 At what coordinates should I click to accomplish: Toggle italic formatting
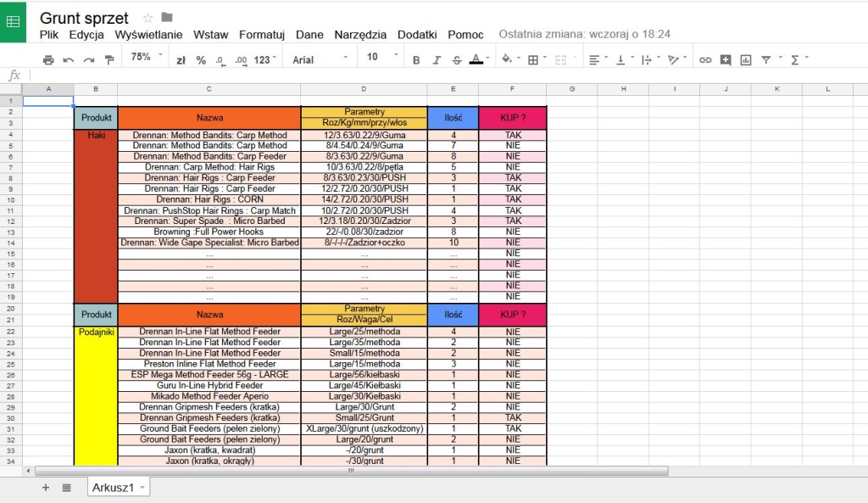(437, 60)
